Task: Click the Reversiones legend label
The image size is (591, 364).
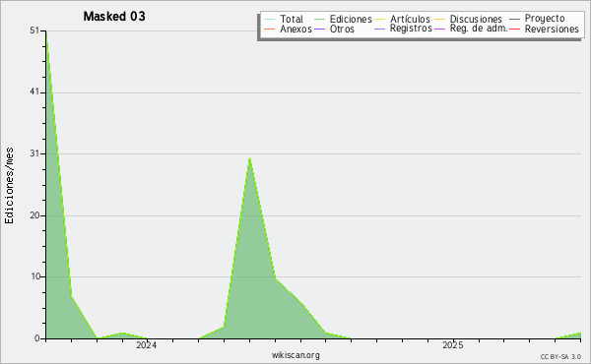Action: point(552,29)
